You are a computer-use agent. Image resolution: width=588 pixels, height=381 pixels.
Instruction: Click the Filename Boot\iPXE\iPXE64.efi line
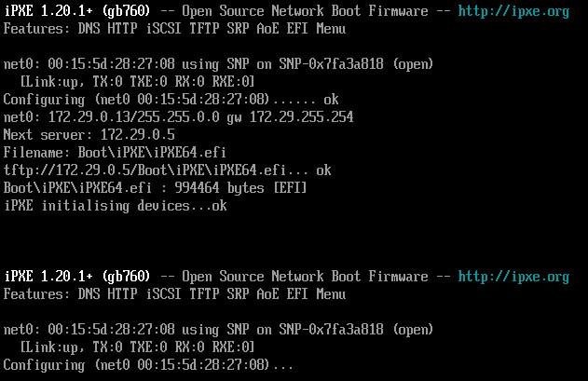pos(115,153)
